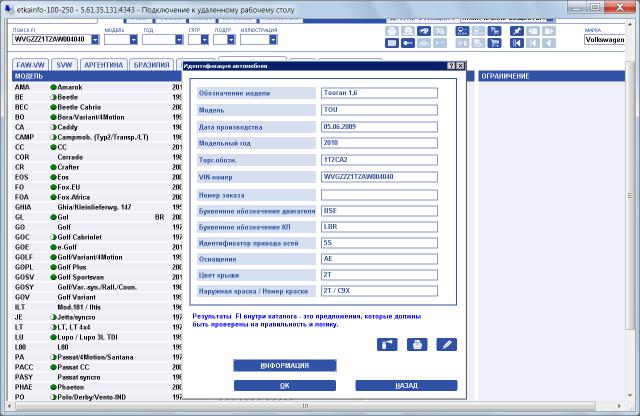Select the Lupo / Lupo 3L TDI row
The height and width of the screenshot is (416, 640).
97,337
